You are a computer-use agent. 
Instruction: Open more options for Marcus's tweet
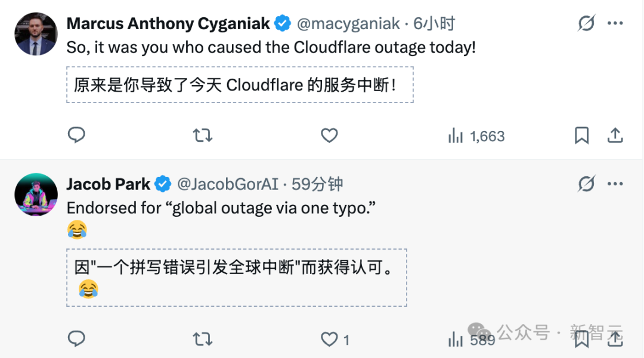tap(616, 23)
